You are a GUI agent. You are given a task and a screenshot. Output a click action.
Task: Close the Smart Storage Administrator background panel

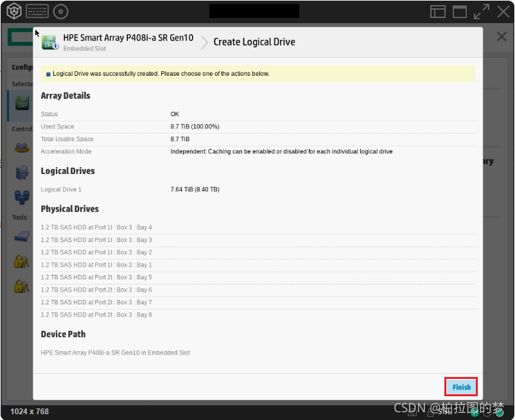click(502, 37)
